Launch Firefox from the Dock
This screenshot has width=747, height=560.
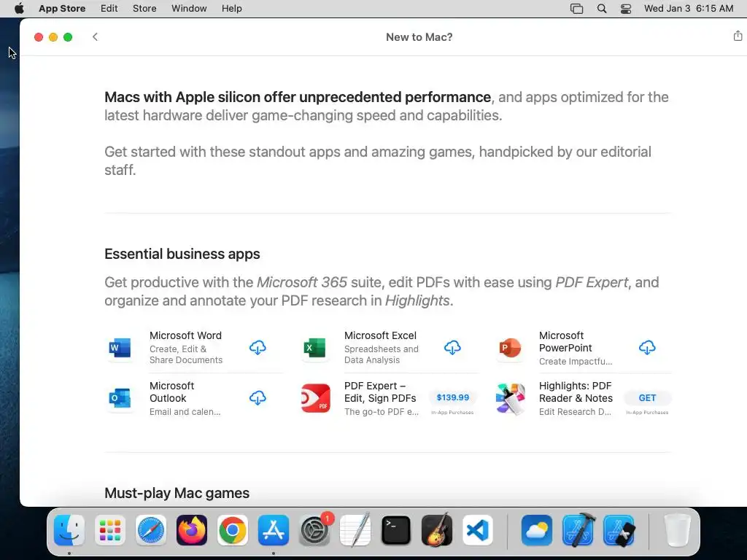click(x=192, y=530)
